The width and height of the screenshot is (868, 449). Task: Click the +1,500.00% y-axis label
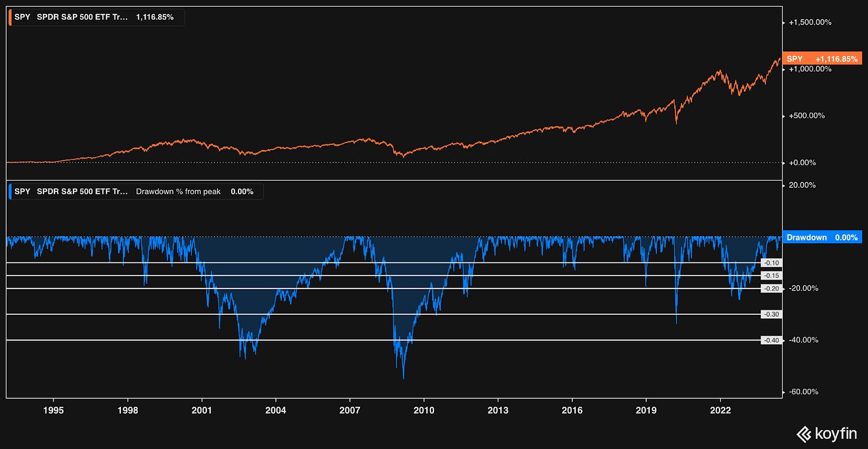[x=810, y=22]
